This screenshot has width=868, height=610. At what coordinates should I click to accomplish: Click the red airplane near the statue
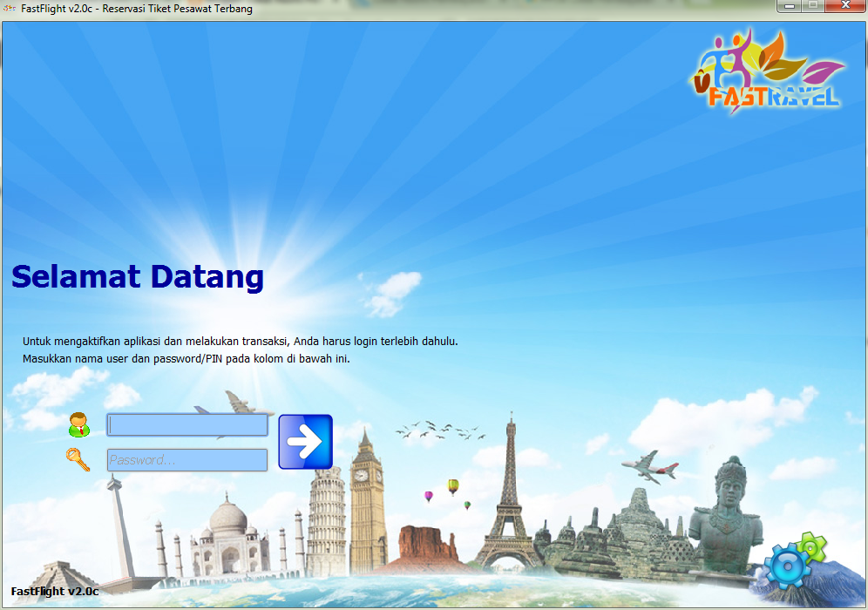click(x=650, y=465)
